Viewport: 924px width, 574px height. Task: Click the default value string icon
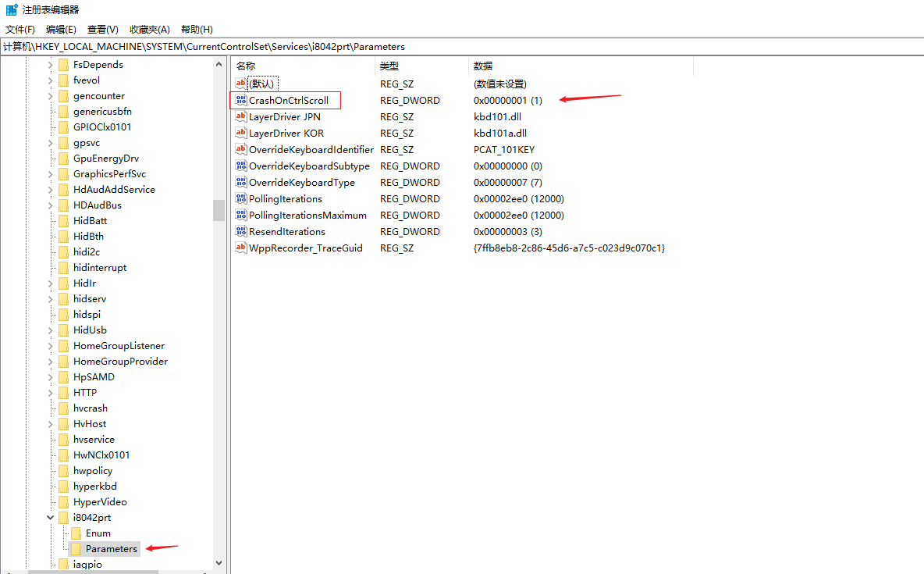pyautogui.click(x=241, y=84)
